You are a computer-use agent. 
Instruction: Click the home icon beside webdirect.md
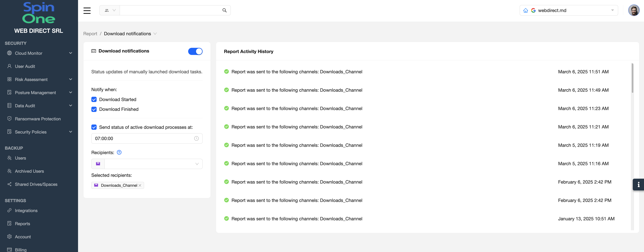click(525, 10)
